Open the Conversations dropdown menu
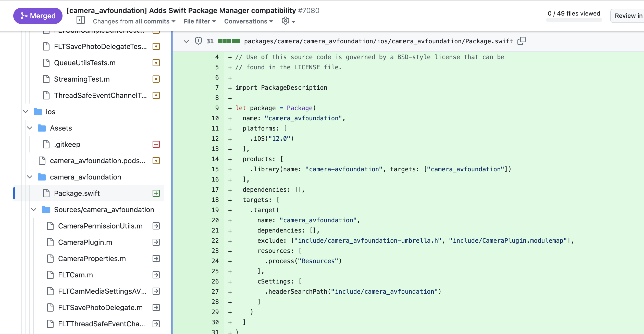 249,21
